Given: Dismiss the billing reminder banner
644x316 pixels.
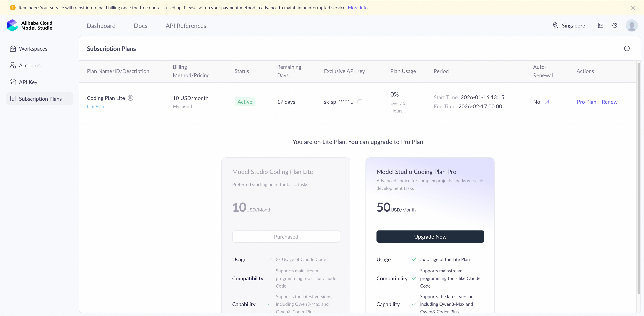Looking at the screenshot, I should click(633, 8).
